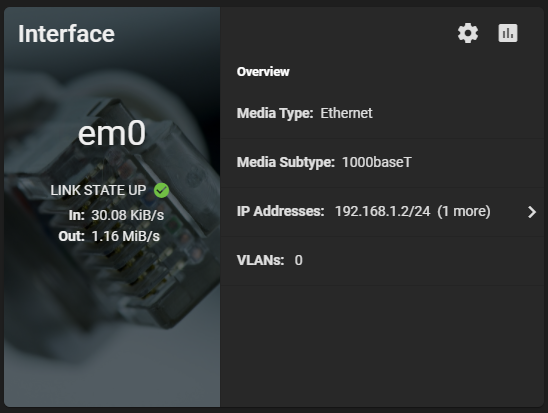Expand IP Addresses chevron arrow
Screen dimensions: 548x413
532,212
